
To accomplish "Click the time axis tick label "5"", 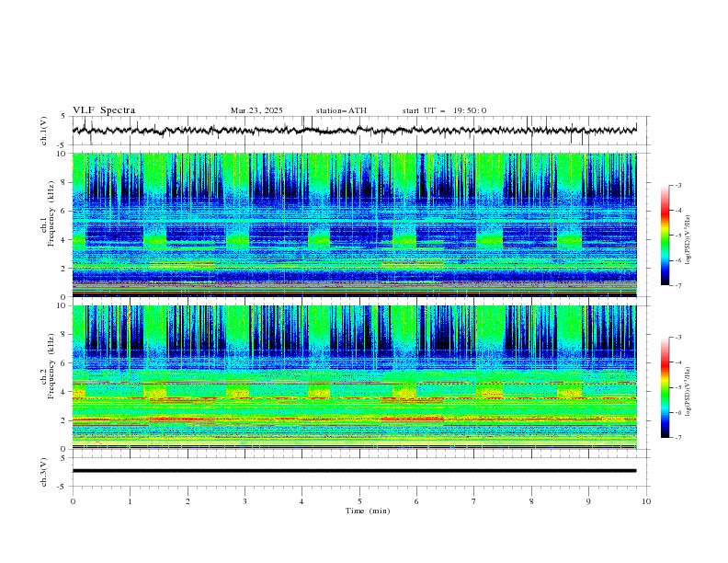I will [x=359, y=501].
